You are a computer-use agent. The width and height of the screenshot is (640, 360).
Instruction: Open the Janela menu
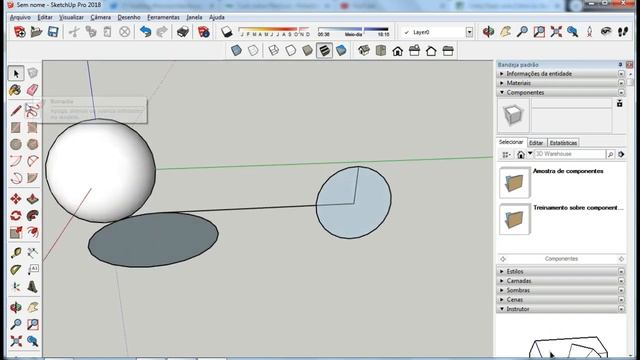tap(194, 17)
